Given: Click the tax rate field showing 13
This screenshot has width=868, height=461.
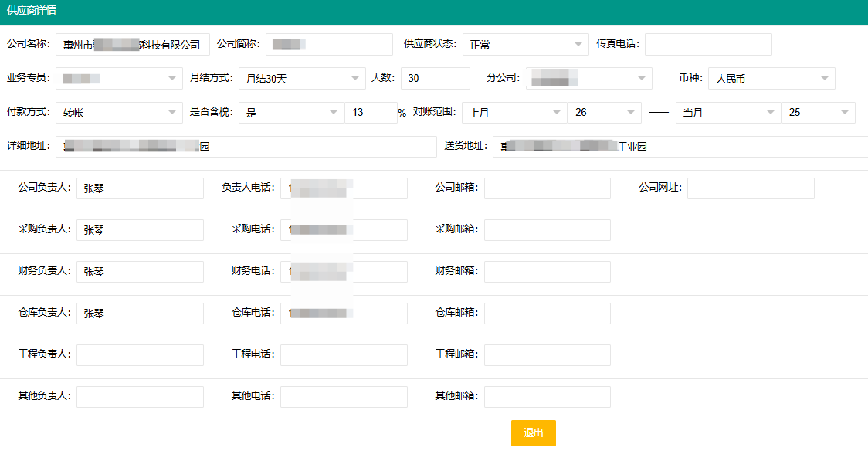Looking at the screenshot, I should coord(371,112).
